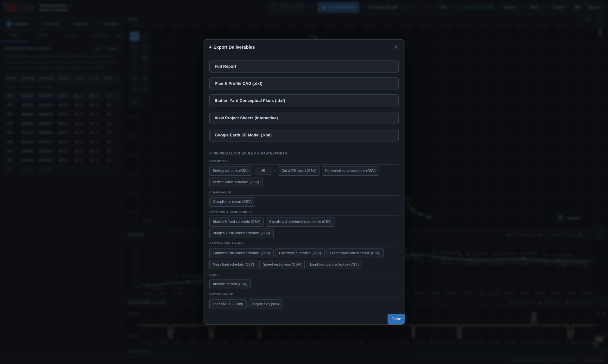
Task: Edit the setting-out interval field showing 20
Action: click(263, 171)
